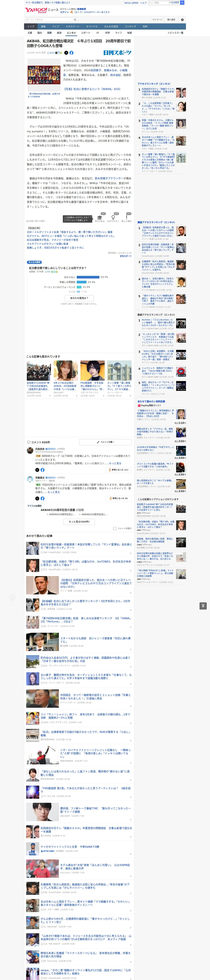Click 田島悠来's profile avatar
210x980 pixels.
click(x=30, y=450)
